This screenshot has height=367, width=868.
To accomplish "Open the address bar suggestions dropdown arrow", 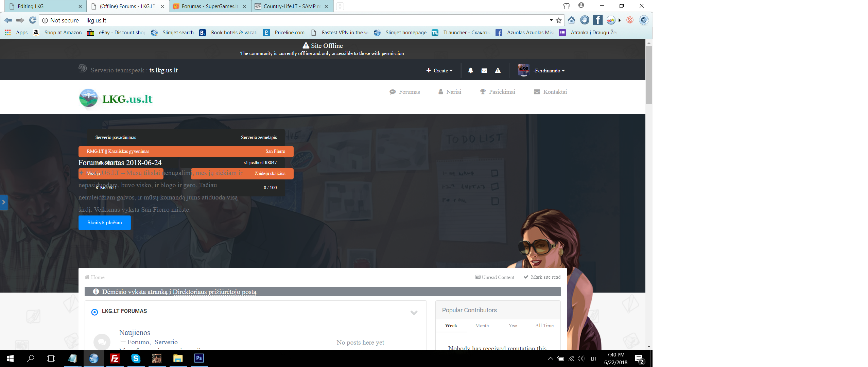I will coord(551,20).
